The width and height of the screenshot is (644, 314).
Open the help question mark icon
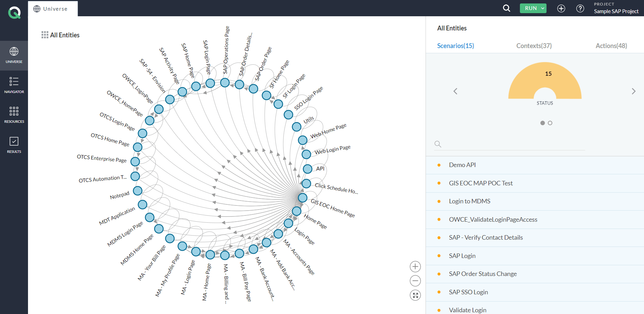[580, 8]
